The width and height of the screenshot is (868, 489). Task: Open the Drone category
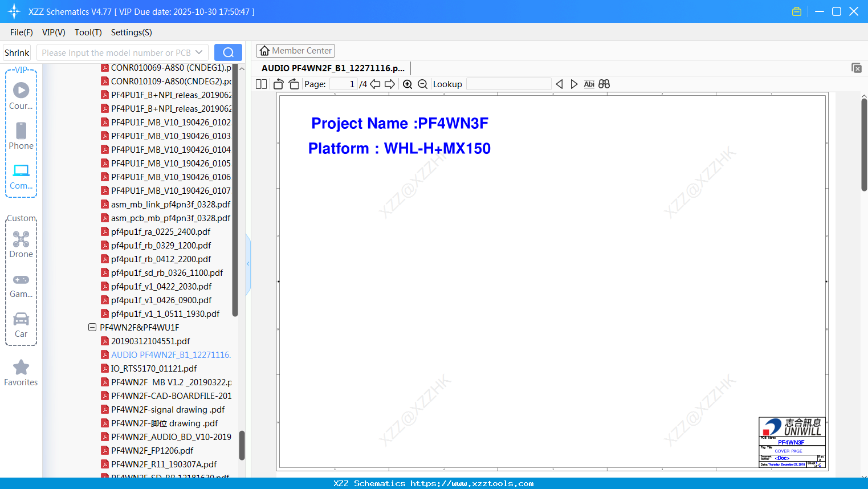pos(21,244)
